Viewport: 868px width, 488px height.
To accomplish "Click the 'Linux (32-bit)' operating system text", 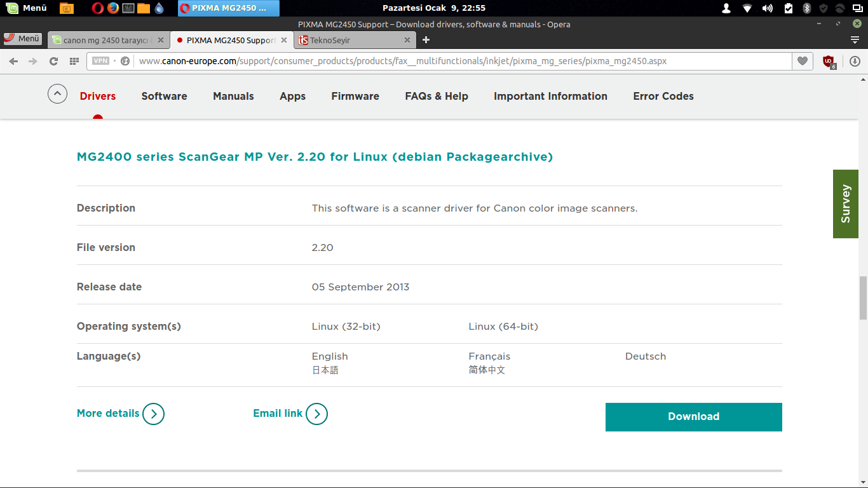I will [346, 327].
